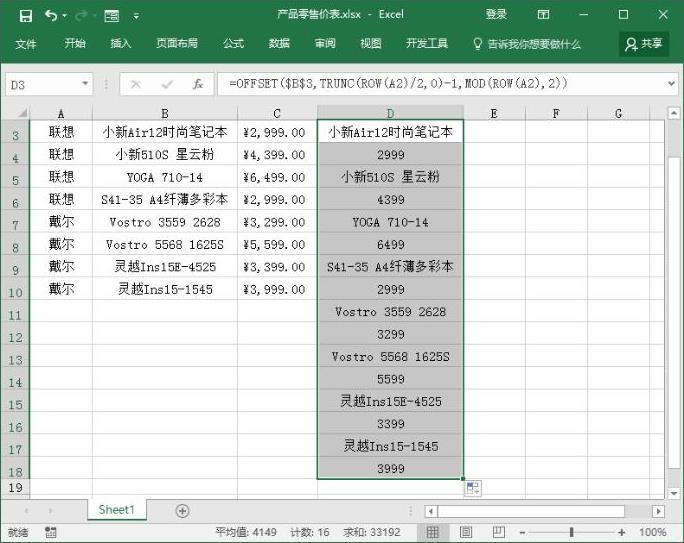The height and width of the screenshot is (543, 684).
Task: Click zoom out minus button
Action: click(522, 533)
